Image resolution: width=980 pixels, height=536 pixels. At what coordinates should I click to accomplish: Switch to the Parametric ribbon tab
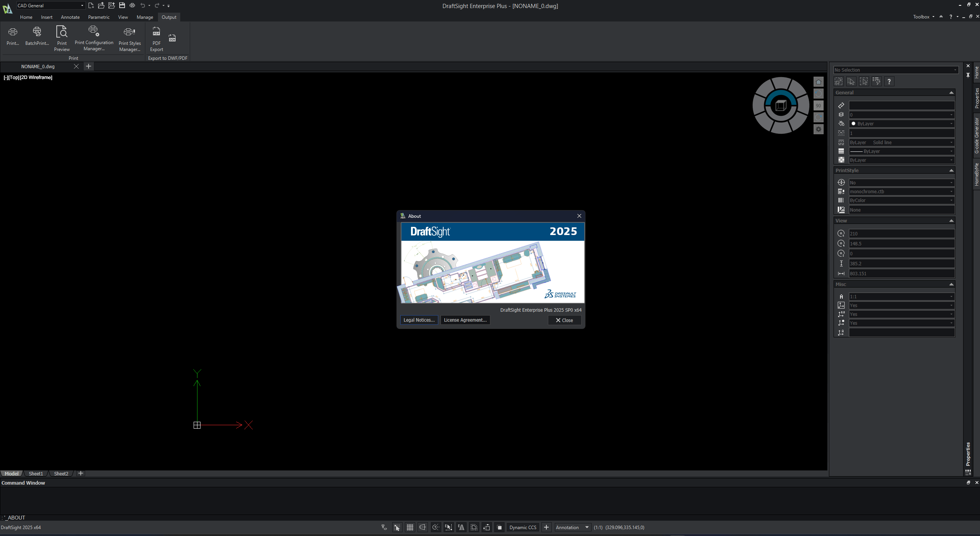[99, 17]
